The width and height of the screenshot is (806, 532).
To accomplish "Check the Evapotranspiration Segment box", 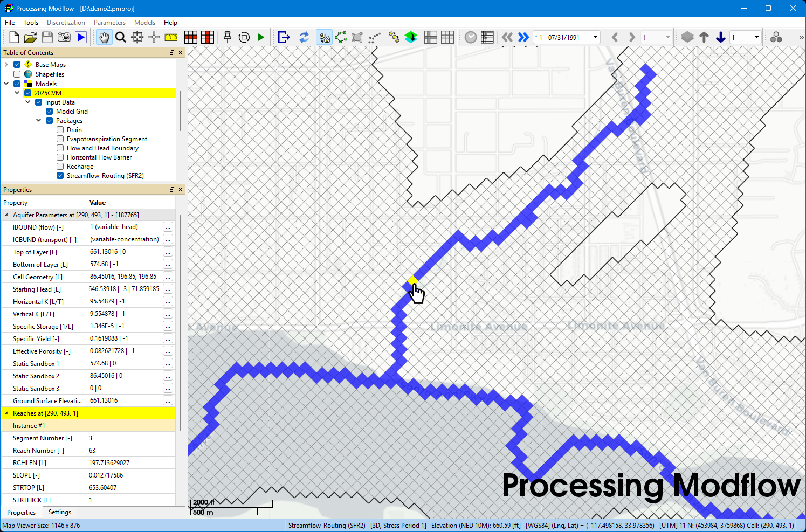I will pos(60,139).
